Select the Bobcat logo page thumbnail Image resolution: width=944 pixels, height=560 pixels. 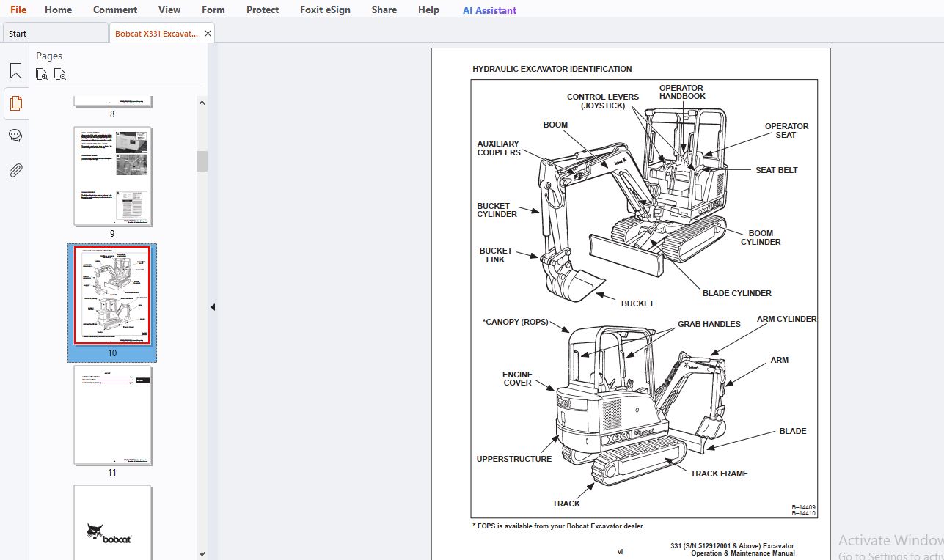(112, 522)
